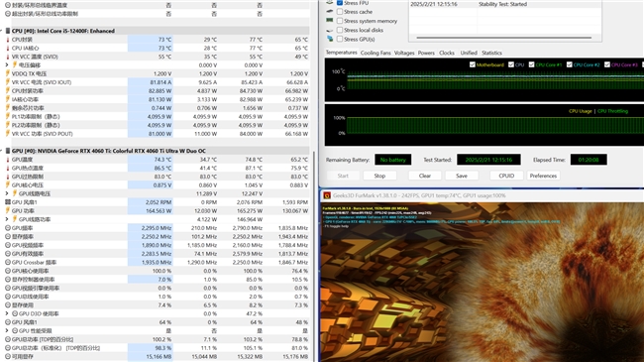
Task: Click the Elapsed Time display 01:20:08
Action: [589, 160]
